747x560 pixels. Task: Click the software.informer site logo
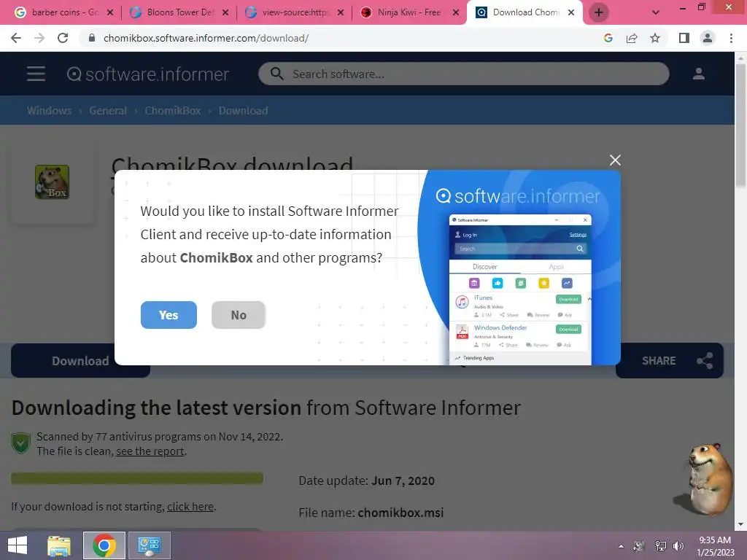click(x=147, y=74)
